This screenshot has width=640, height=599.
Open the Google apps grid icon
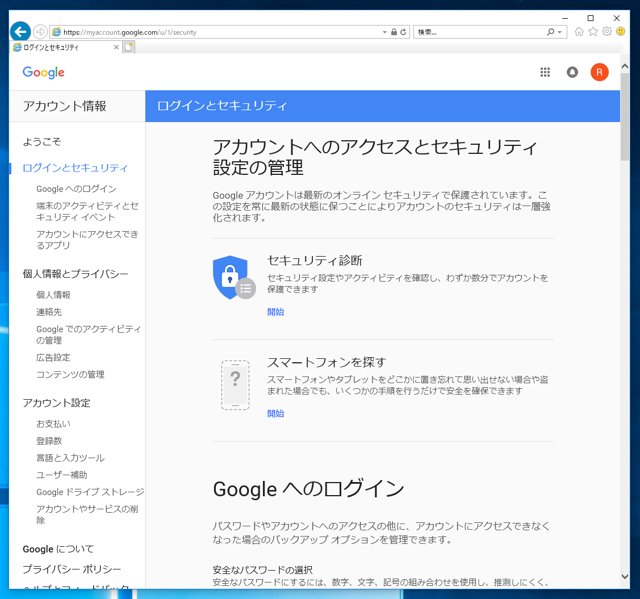point(545,72)
